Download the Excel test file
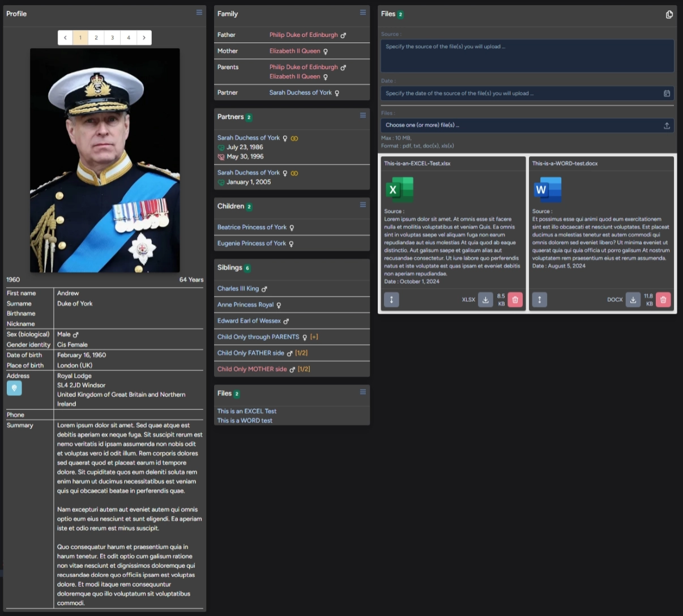This screenshot has width=683, height=616. click(485, 300)
